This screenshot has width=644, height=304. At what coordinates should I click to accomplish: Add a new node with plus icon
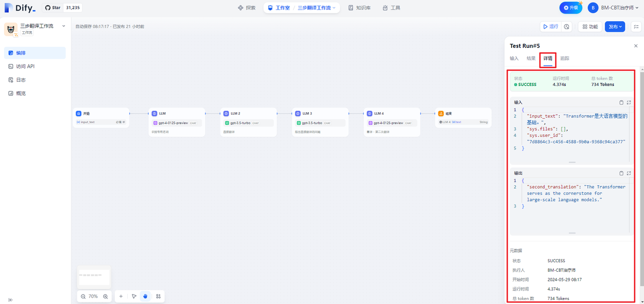coord(121,296)
